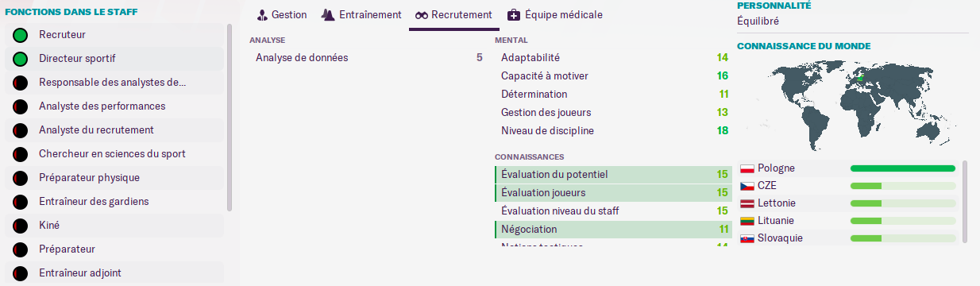Screen dimensions: 980x286
Task: Open the Équipe médicale tab
Action: point(554,15)
